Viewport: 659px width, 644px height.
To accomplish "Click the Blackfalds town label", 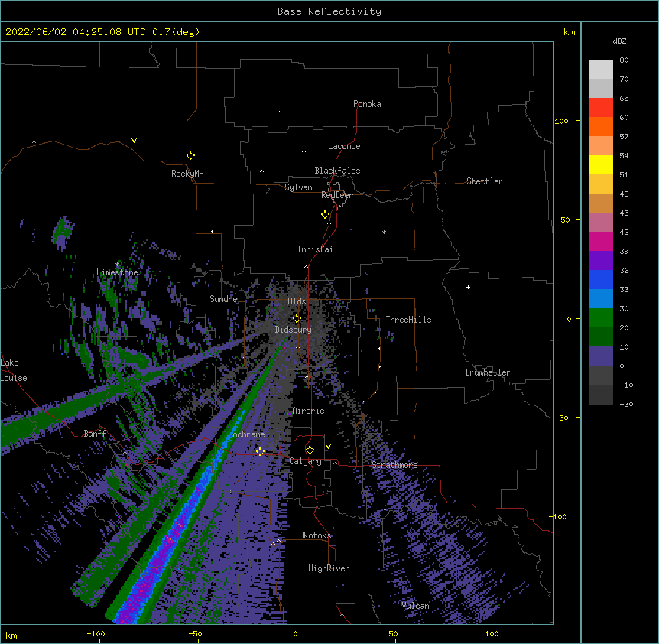I will (x=337, y=171).
